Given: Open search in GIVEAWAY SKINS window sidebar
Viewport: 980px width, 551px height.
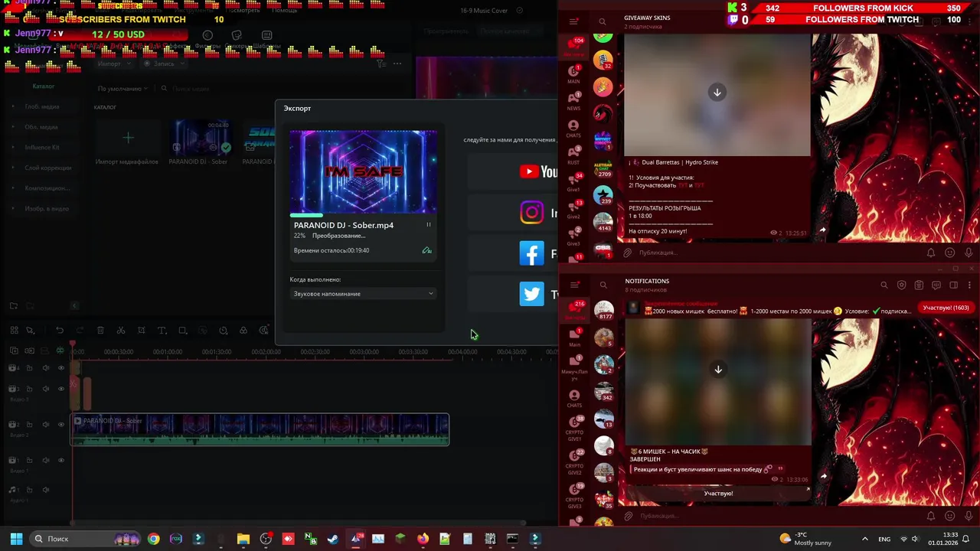Looking at the screenshot, I should coord(603,21).
